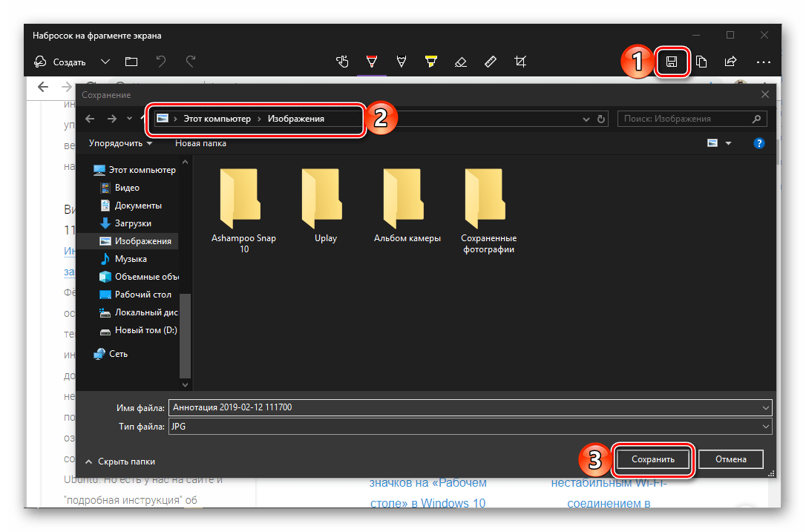Select Загрузки in the navigation tree
806x532 pixels.
point(133,223)
